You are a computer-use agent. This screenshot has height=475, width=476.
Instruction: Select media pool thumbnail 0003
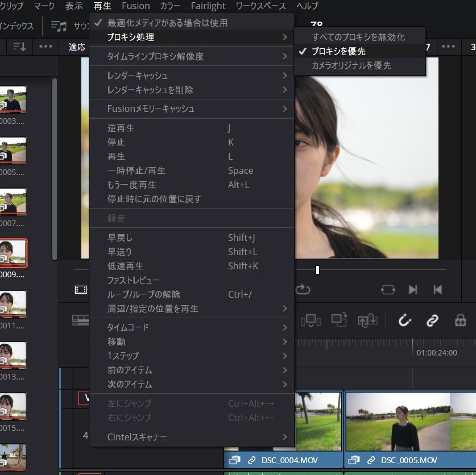click(13, 99)
